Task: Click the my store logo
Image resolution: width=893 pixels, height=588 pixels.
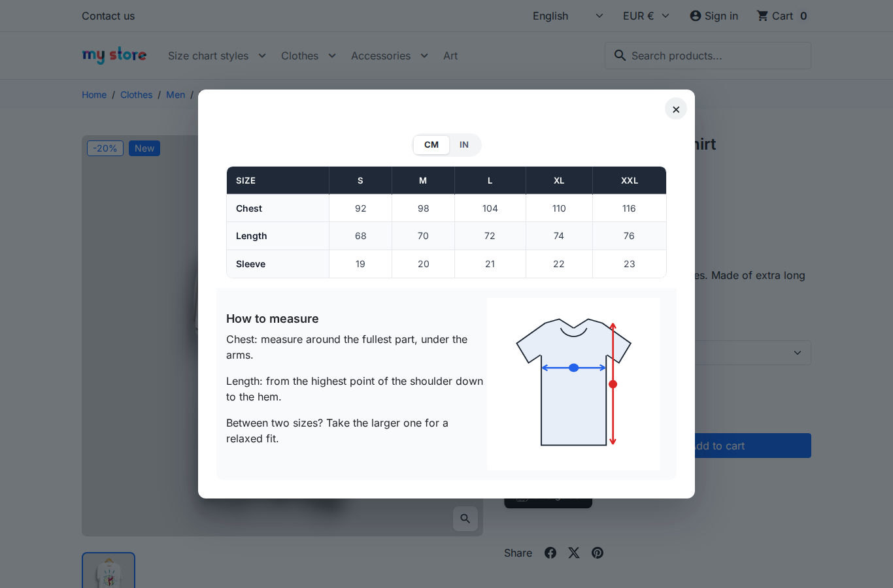Action: coord(114,56)
